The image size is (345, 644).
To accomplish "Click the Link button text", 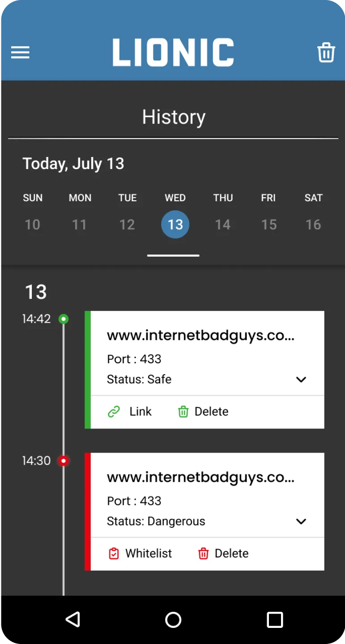I will [x=141, y=411].
